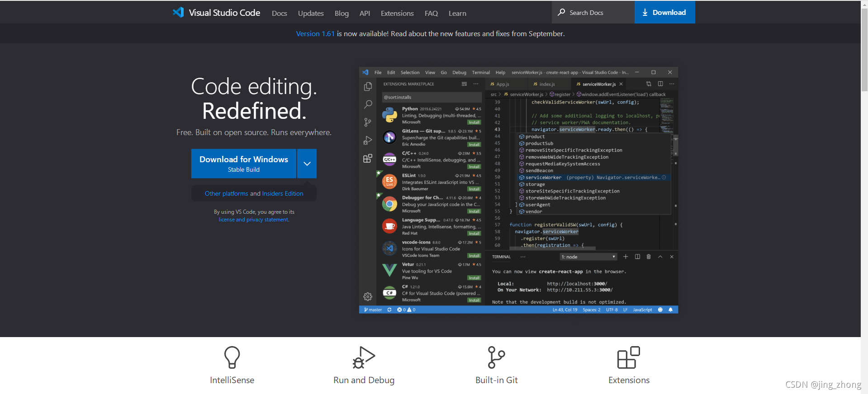Image resolution: width=868 pixels, height=394 pixels.
Task: Click the filter icon in Extensions Marketplace header
Action: coord(464,84)
